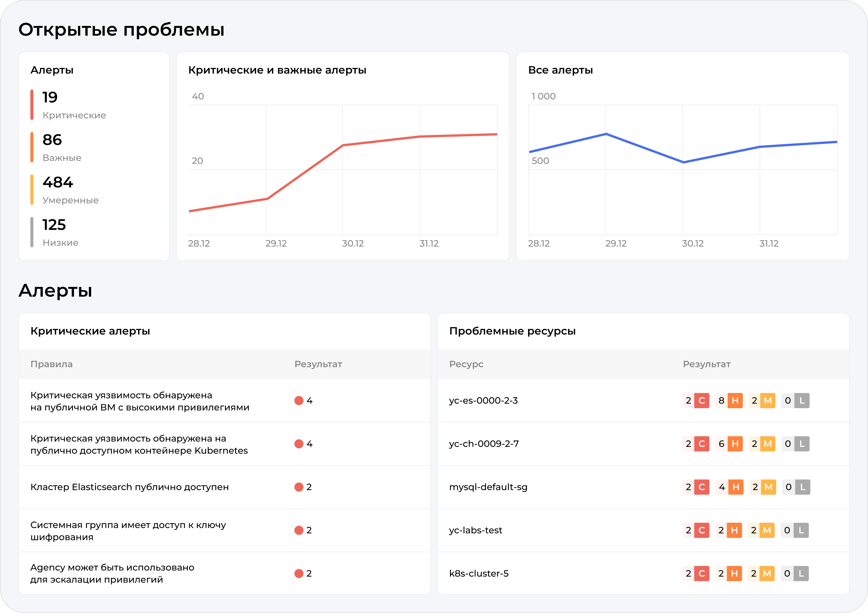
Task: Click the gray L badge for k8s-cluster-5
Action: coord(801,574)
